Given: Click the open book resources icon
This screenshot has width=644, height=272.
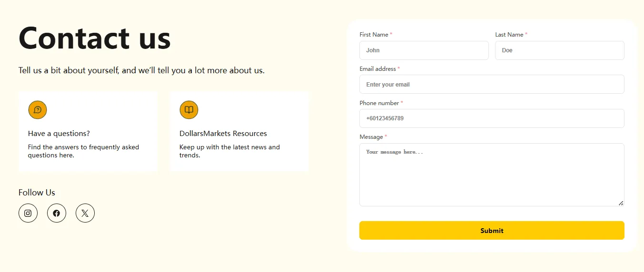Looking at the screenshot, I should click(189, 110).
